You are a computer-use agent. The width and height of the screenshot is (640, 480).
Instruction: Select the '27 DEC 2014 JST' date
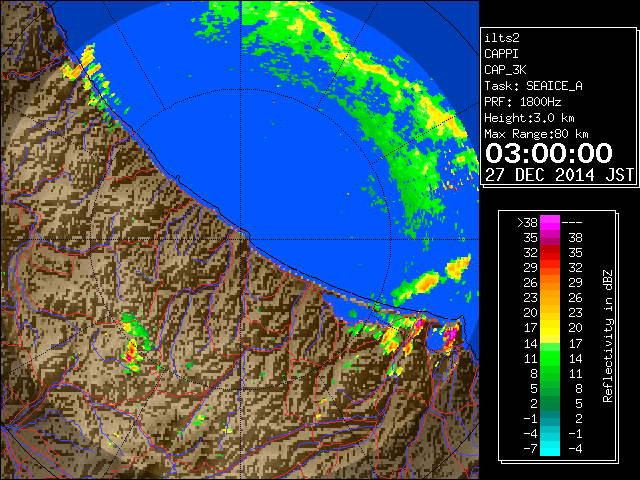[560, 175]
